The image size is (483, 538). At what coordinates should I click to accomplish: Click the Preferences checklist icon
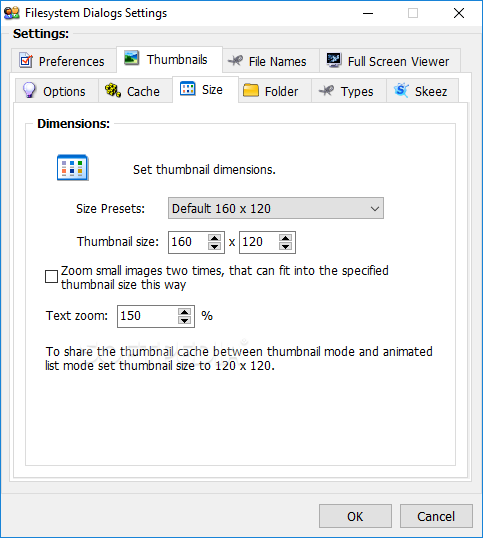pos(26,60)
